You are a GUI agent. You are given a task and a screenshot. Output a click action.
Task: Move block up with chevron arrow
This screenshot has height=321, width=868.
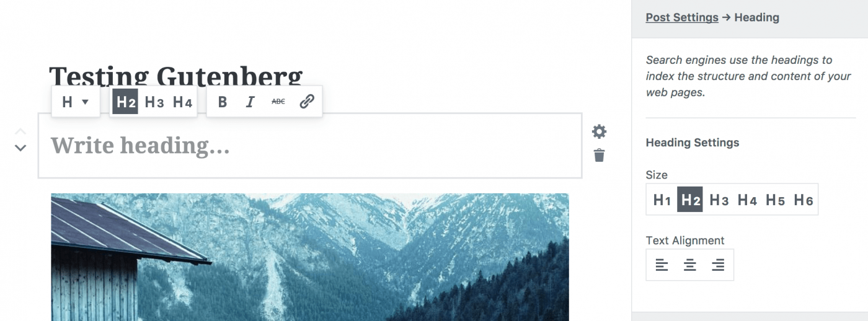pos(20,131)
